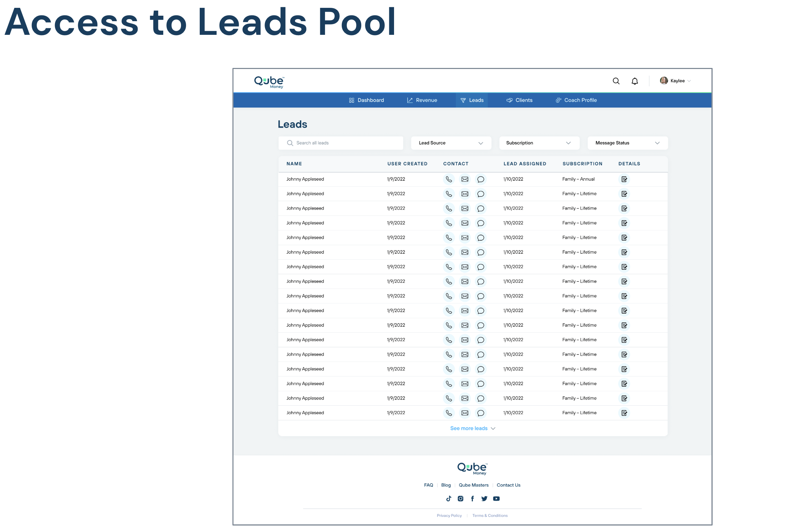This screenshot has height=532, width=786.
Task: Select the Family – Annual subscription cell
Action: pyautogui.click(x=578, y=179)
